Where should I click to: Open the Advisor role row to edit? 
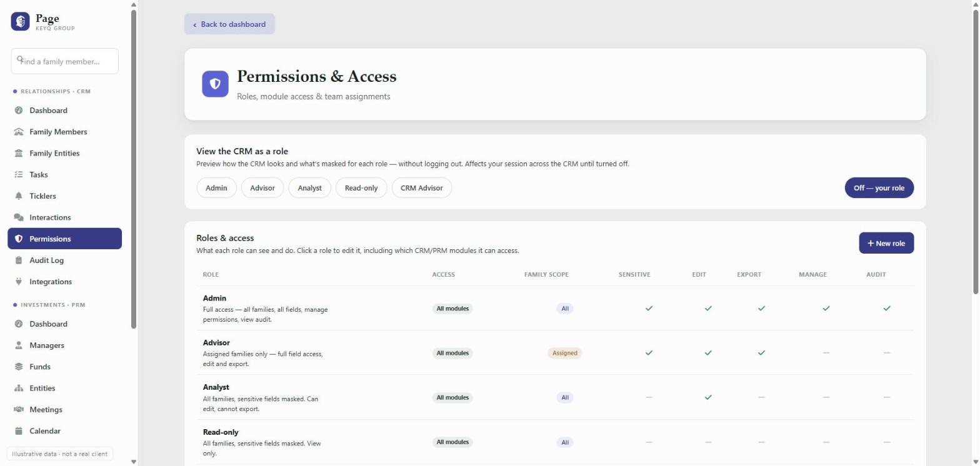click(555, 353)
